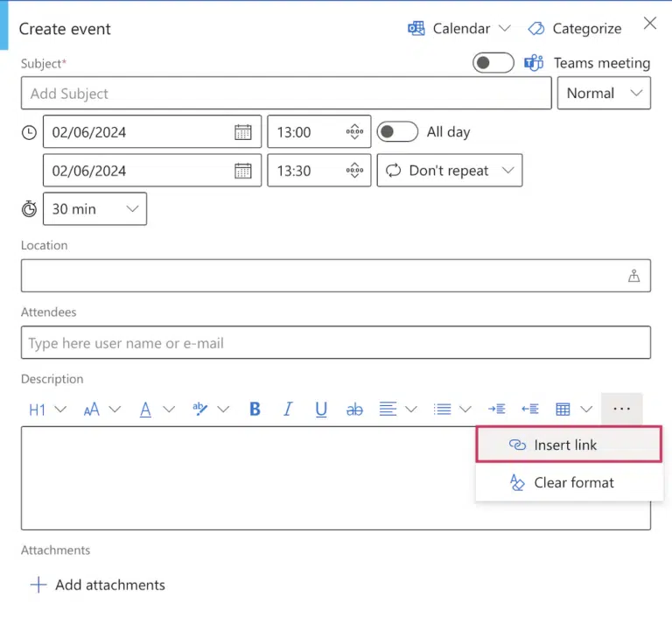Click the font color A icon
The image size is (672, 617).
coord(146,410)
